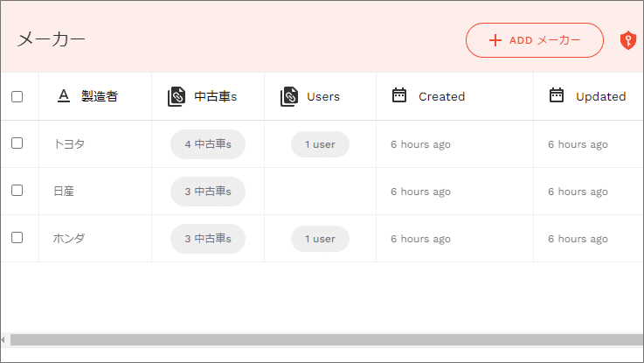Check the 日産 row checkbox
Viewport: 644px width, 363px height.
[17, 191]
